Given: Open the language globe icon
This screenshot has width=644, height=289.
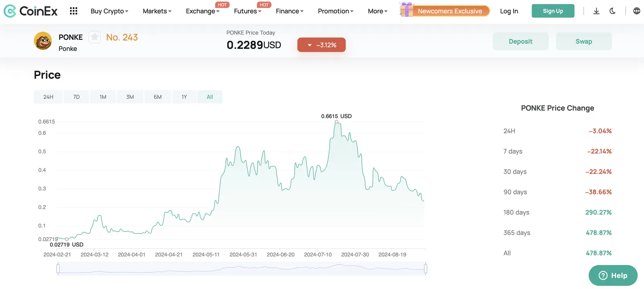Looking at the screenshot, I should pos(637,11).
